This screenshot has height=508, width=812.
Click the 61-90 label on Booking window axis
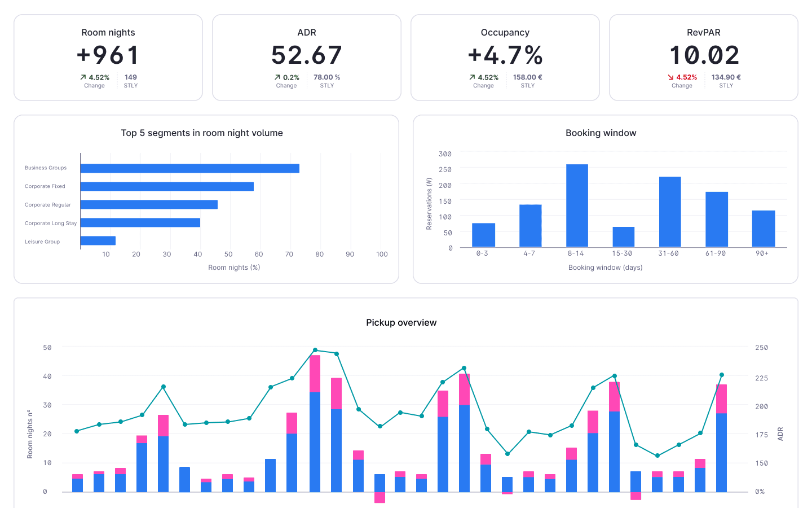716,254
